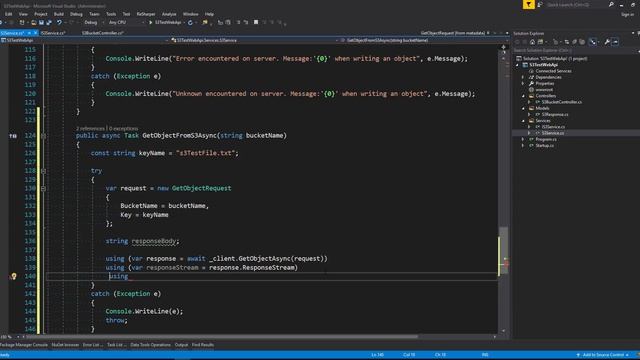
Task: Click the browser refresh icon in the toolbar
Action: (190, 22)
